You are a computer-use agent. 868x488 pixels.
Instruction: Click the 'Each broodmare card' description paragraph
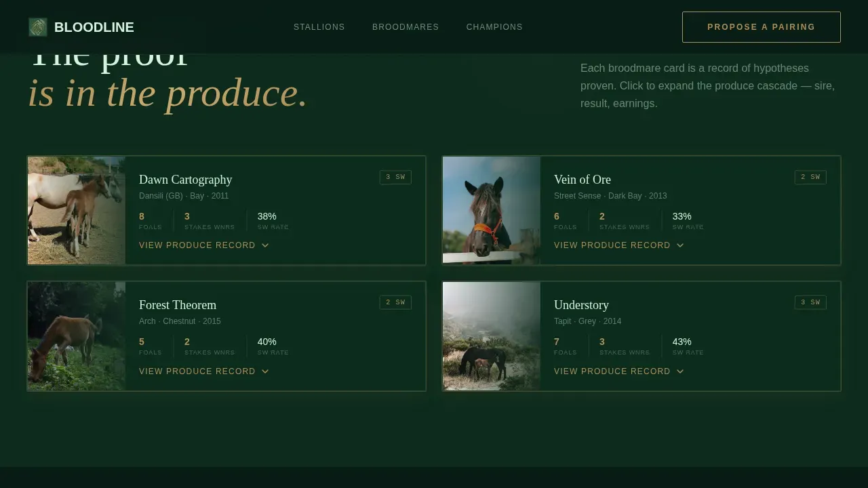pyautogui.click(x=709, y=86)
